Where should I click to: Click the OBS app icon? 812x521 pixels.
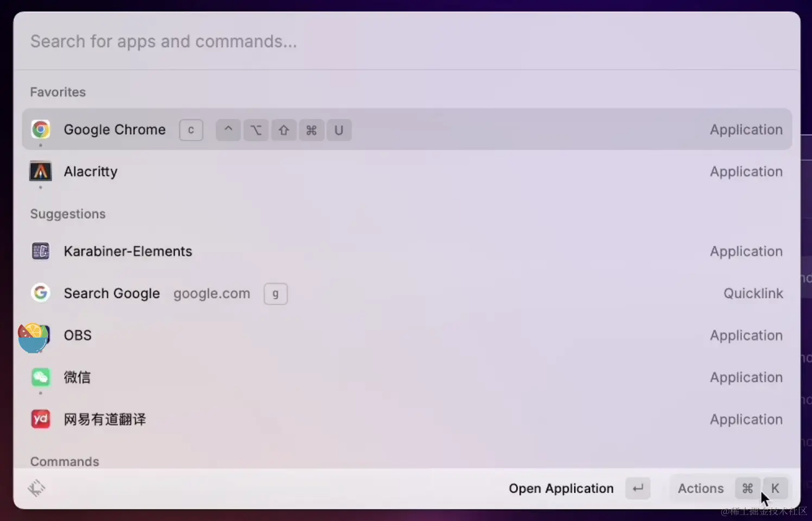(34, 336)
